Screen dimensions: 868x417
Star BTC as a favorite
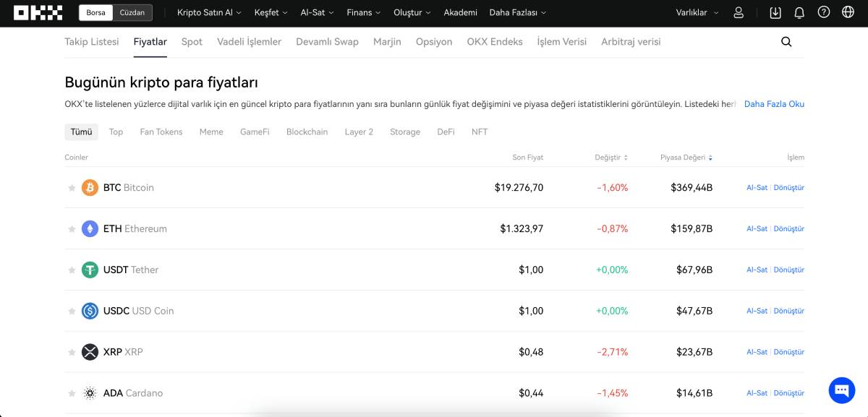click(x=72, y=188)
